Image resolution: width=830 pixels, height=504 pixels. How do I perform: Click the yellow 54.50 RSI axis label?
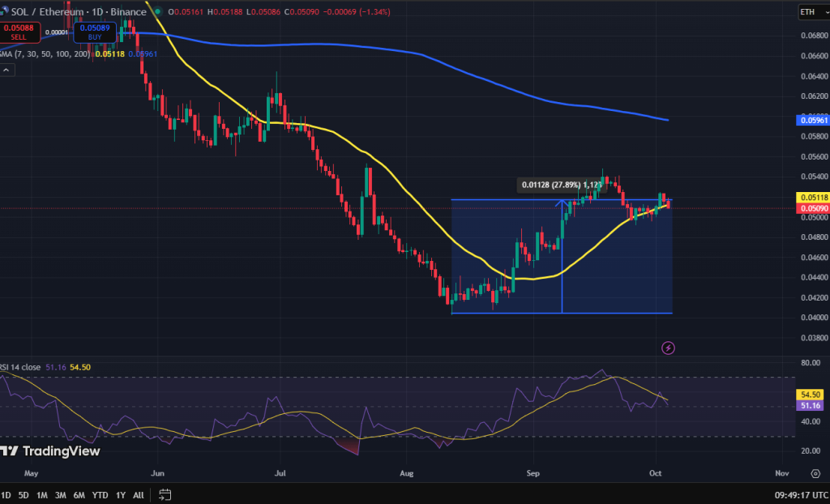809,395
